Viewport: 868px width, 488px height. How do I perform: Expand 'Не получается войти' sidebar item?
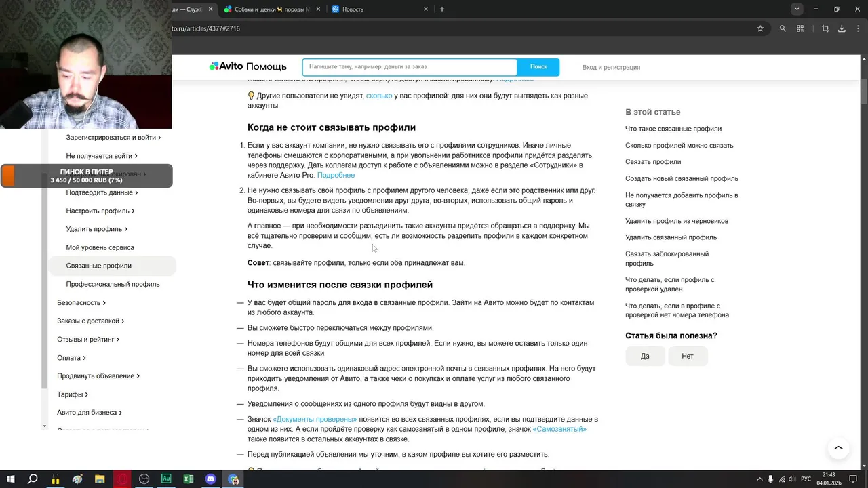coord(102,156)
